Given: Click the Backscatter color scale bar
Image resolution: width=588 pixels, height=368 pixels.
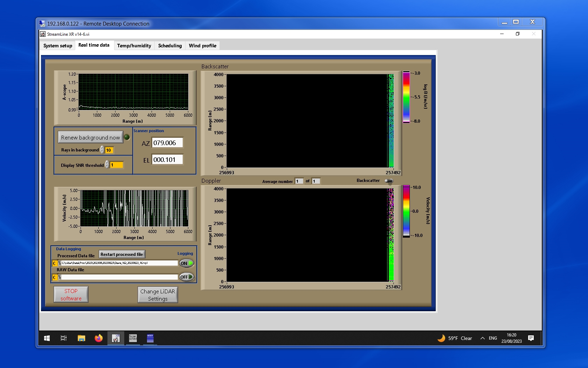Looking at the screenshot, I should [x=406, y=97].
